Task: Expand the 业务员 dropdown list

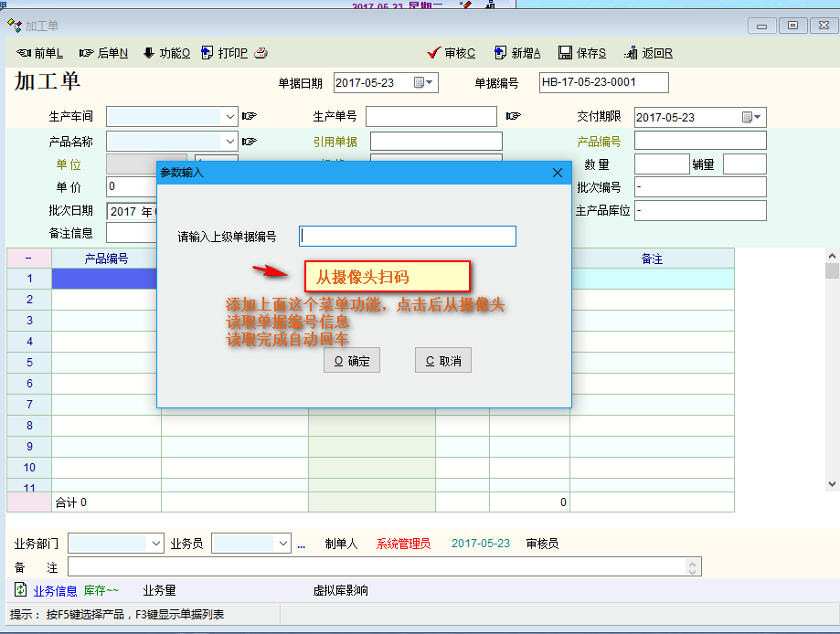Action: tap(282, 544)
